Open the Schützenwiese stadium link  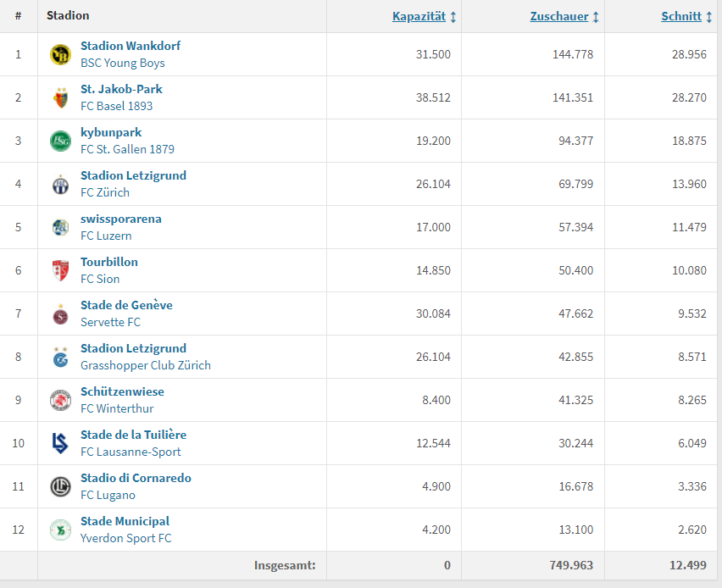pos(123,391)
